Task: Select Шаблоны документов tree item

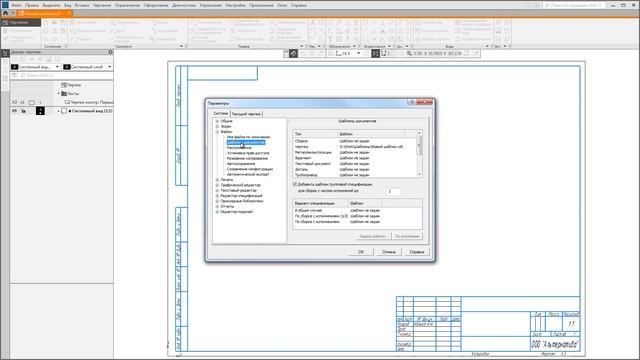Action: tap(246, 142)
